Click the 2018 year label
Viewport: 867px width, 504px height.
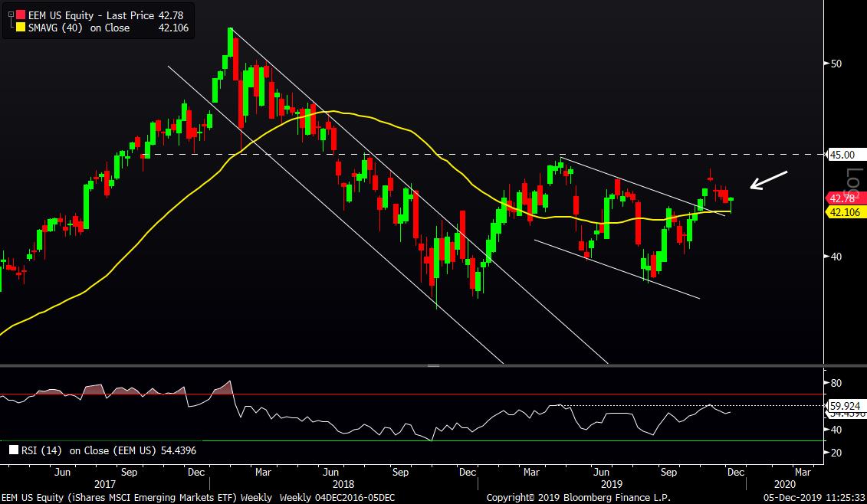[x=344, y=484]
